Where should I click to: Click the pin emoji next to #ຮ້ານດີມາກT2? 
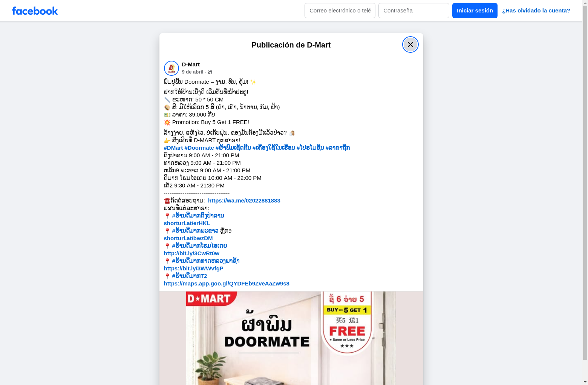(x=167, y=276)
